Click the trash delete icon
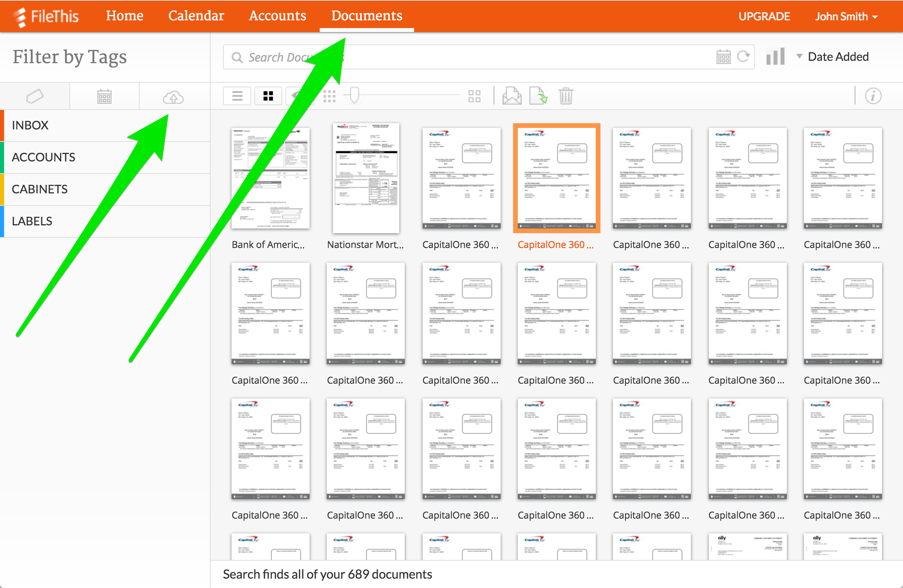The height and width of the screenshot is (588, 903). pyautogui.click(x=565, y=96)
